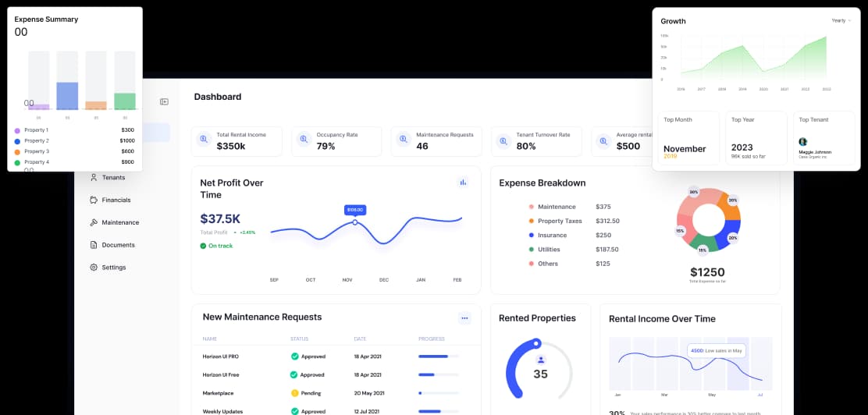Image resolution: width=868 pixels, height=415 pixels.
Task: Click the Occupancy Rate card icon
Action: tap(304, 140)
